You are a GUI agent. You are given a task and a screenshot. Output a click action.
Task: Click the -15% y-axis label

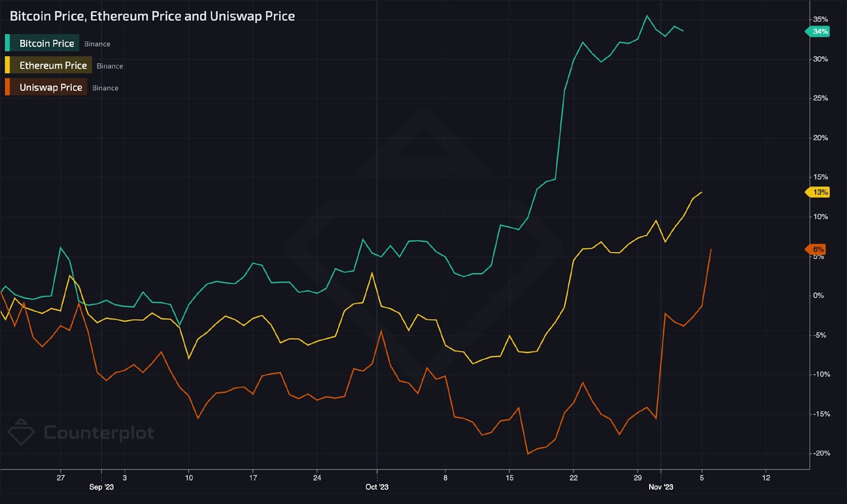point(822,414)
